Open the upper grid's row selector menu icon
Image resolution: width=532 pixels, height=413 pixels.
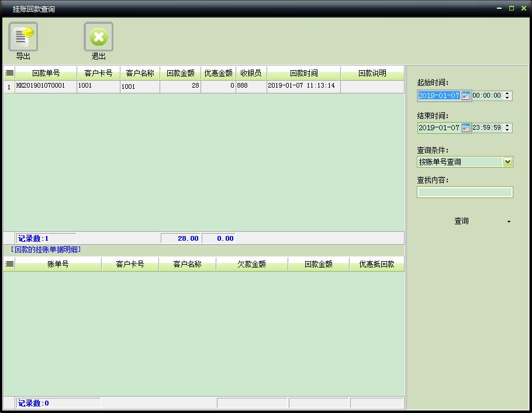tap(9, 73)
